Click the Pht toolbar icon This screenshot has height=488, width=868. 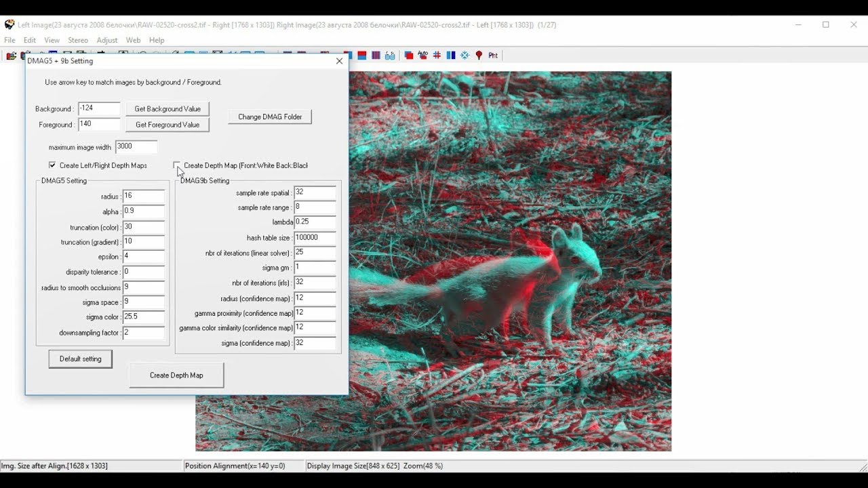click(x=493, y=56)
